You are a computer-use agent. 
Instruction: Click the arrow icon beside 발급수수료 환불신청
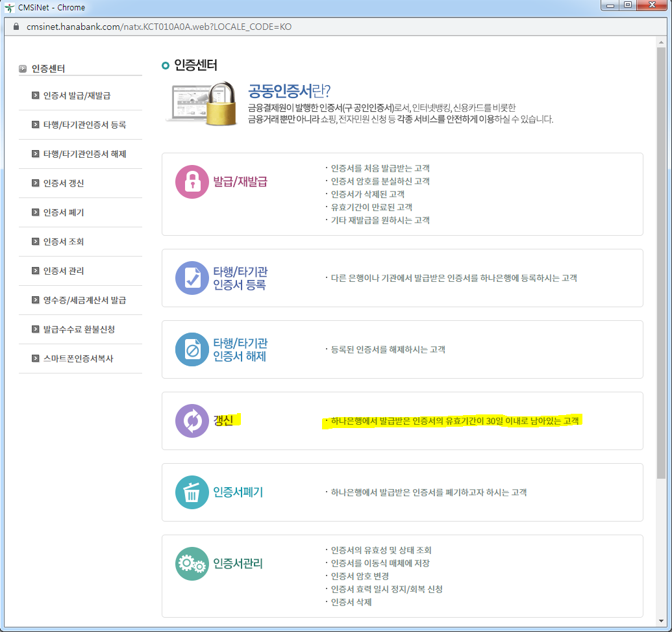pos(36,329)
